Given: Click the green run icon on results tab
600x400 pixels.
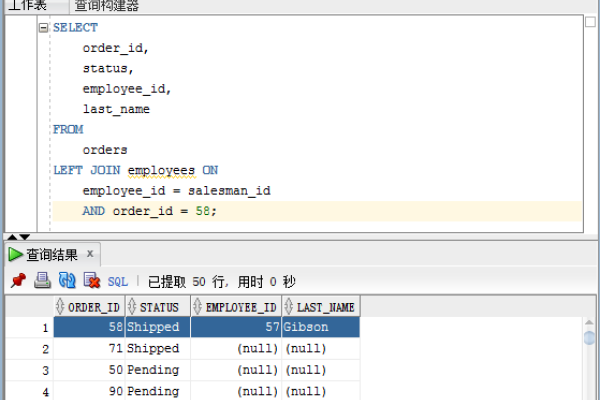Looking at the screenshot, I should (16, 254).
